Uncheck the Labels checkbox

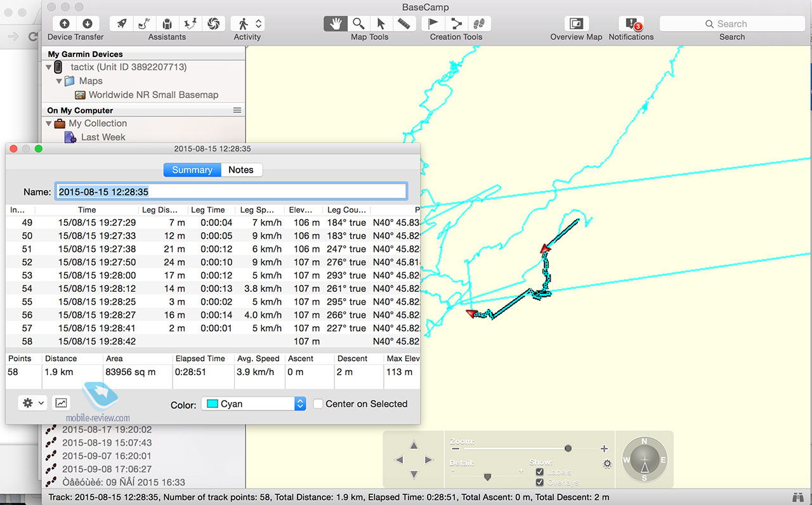coord(540,472)
